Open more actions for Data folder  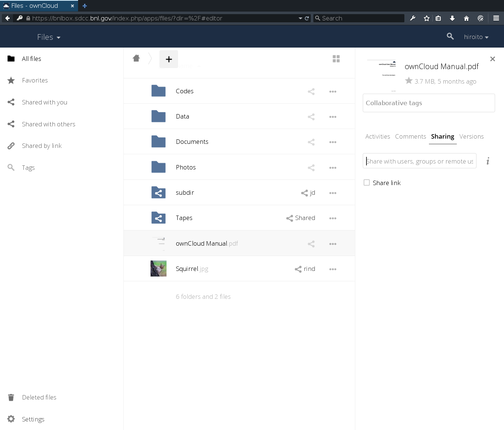coord(333,117)
